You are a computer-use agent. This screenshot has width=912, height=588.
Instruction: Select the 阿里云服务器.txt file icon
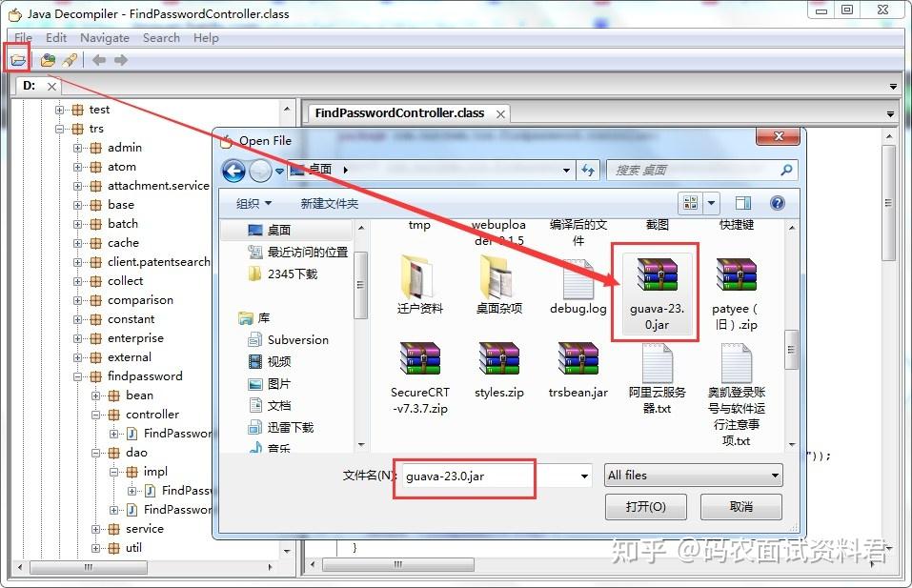[658, 363]
